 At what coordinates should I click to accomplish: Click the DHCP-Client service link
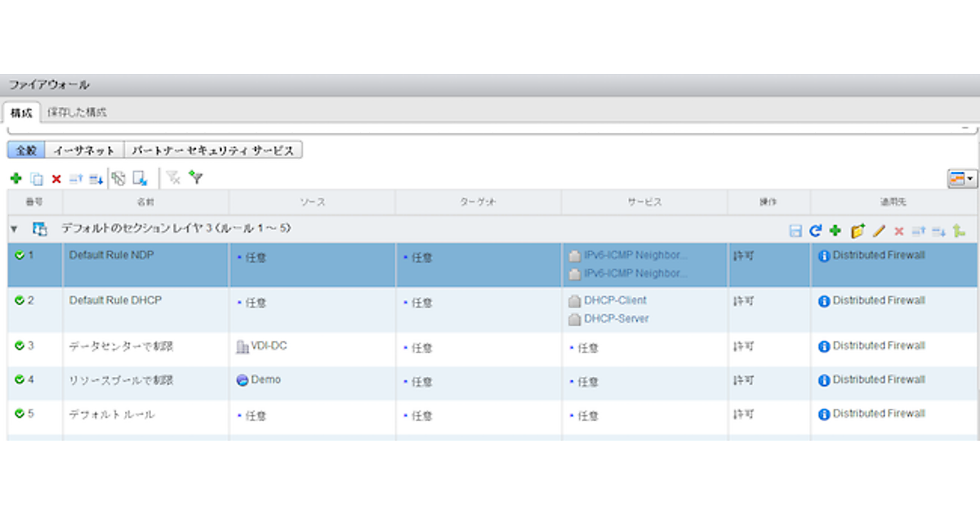point(614,300)
